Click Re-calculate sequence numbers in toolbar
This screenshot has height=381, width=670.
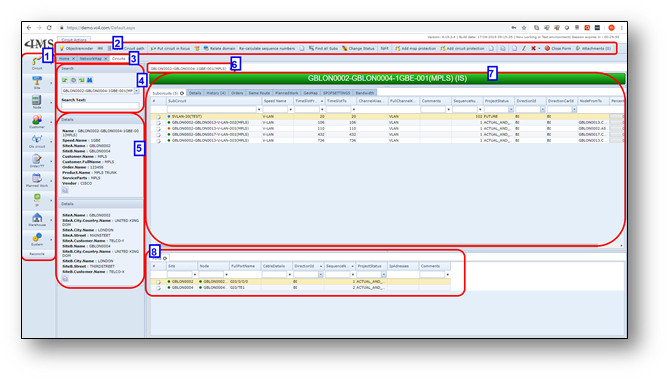pos(267,49)
